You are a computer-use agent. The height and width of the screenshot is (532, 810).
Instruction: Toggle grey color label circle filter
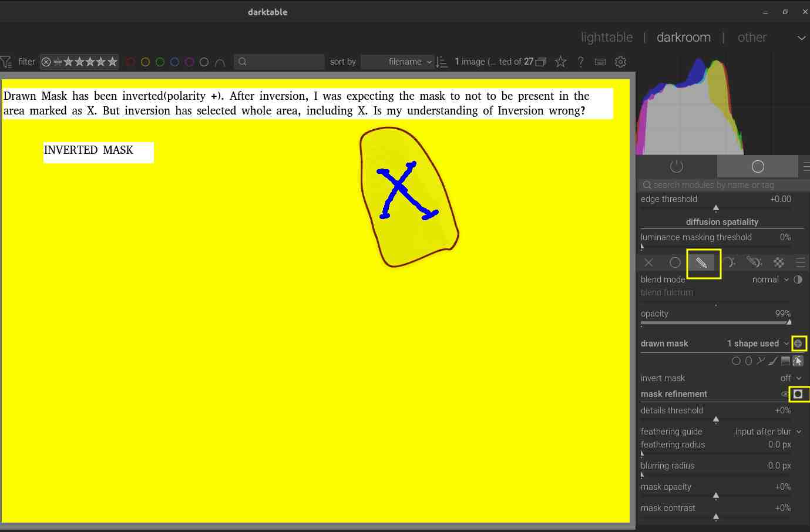click(x=204, y=62)
